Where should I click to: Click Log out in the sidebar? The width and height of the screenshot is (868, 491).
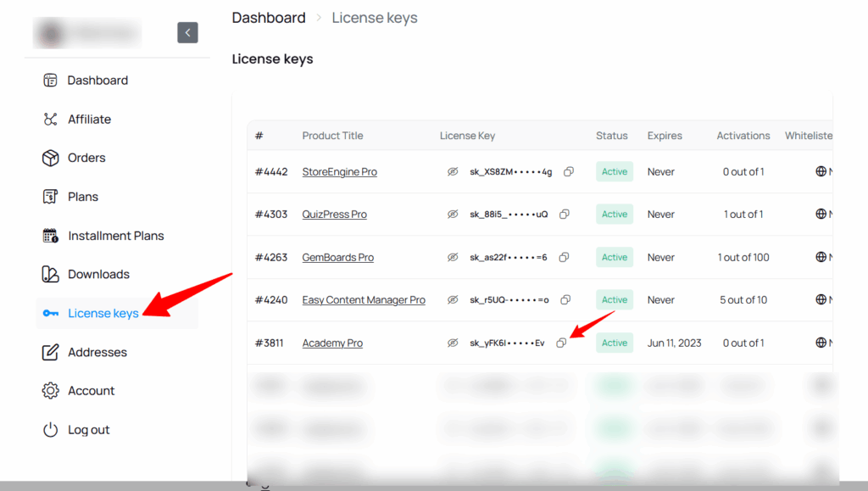pyautogui.click(x=88, y=430)
